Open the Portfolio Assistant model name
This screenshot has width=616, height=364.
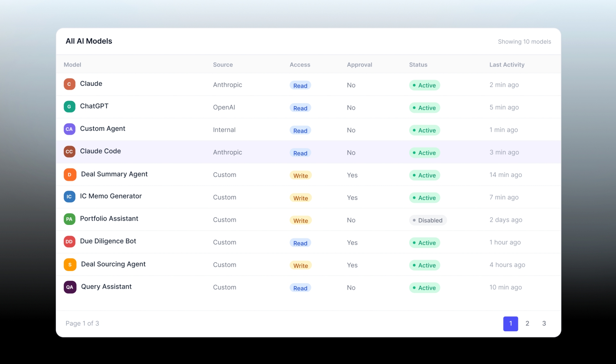coord(109,219)
